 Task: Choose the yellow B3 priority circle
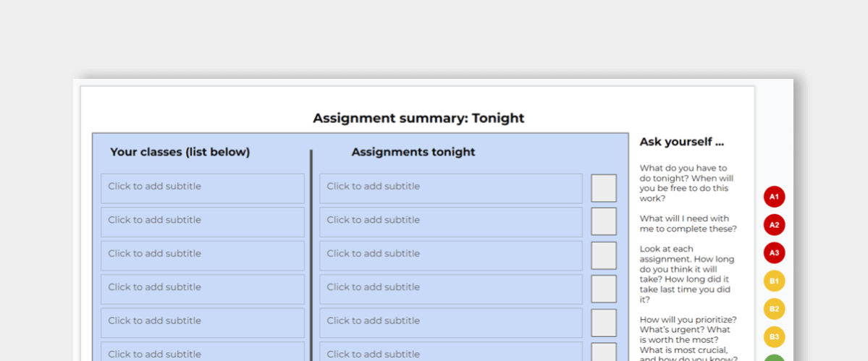click(x=775, y=337)
